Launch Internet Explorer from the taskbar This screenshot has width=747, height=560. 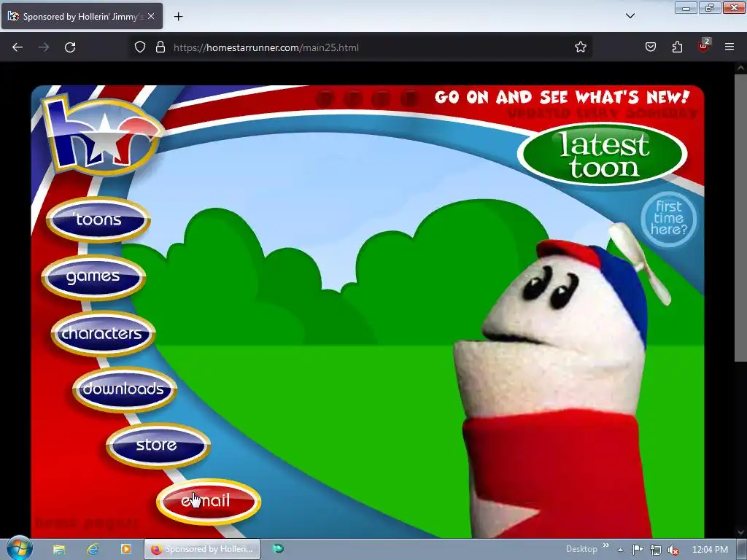(93, 550)
